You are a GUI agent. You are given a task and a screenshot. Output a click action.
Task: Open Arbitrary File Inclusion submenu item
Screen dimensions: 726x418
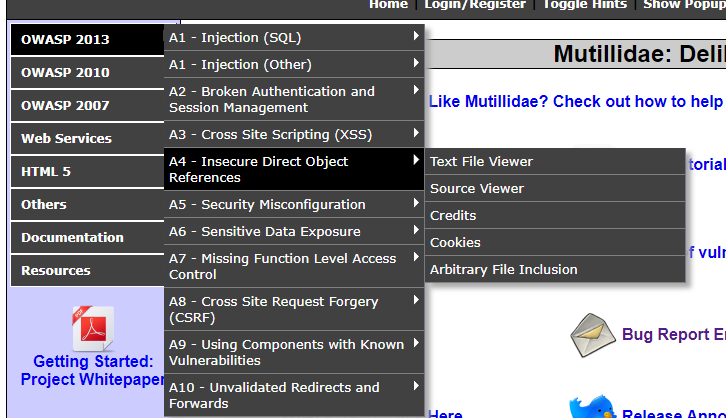point(555,269)
